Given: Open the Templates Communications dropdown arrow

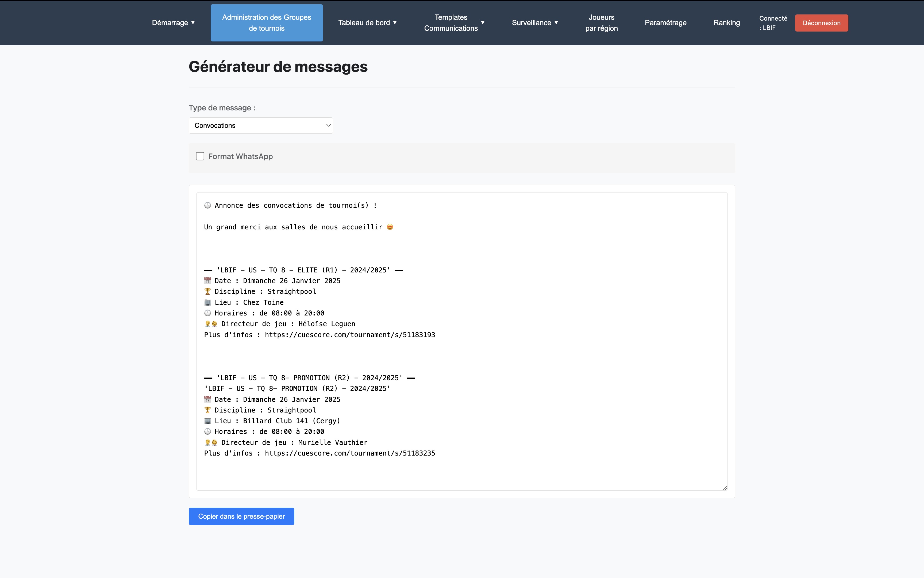Looking at the screenshot, I should coord(482,22).
